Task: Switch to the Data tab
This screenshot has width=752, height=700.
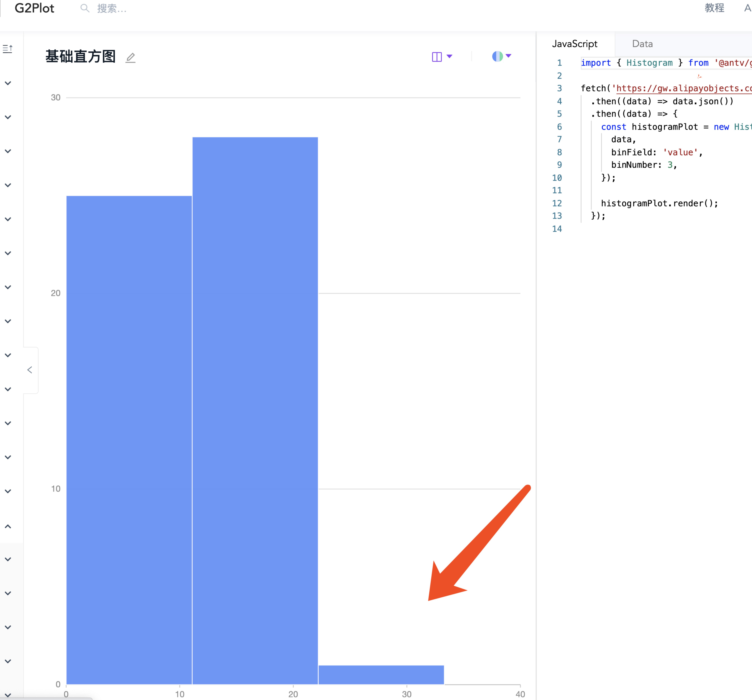Action: (642, 44)
